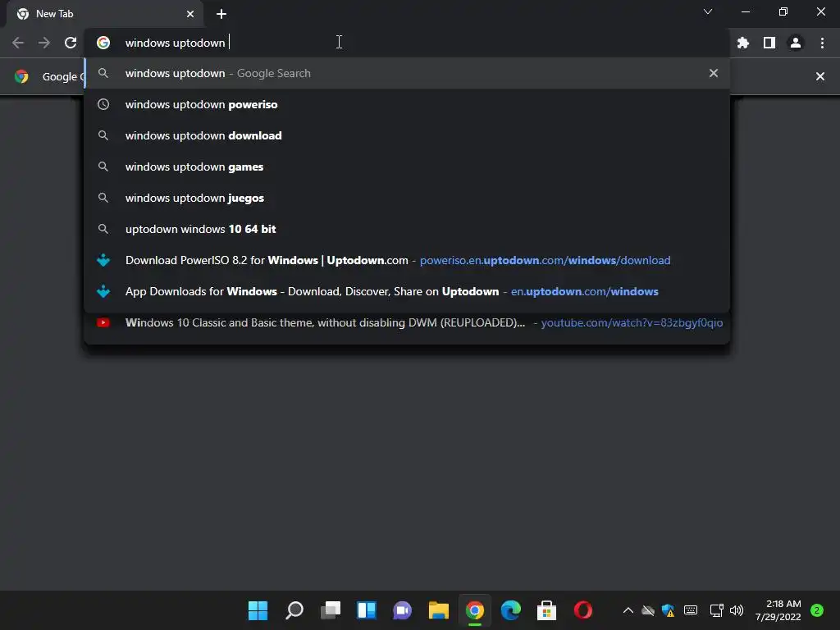Open a new tab with the plus button
The width and height of the screenshot is (840, 630).
pyautogui.click(x=221, y=14)
